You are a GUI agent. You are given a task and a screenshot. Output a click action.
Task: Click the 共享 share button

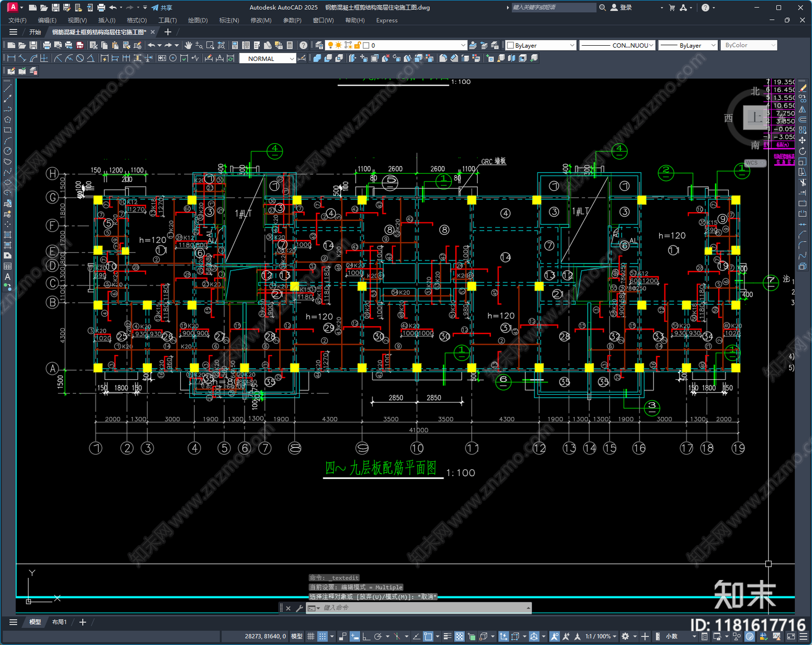(x=162, y=8)
